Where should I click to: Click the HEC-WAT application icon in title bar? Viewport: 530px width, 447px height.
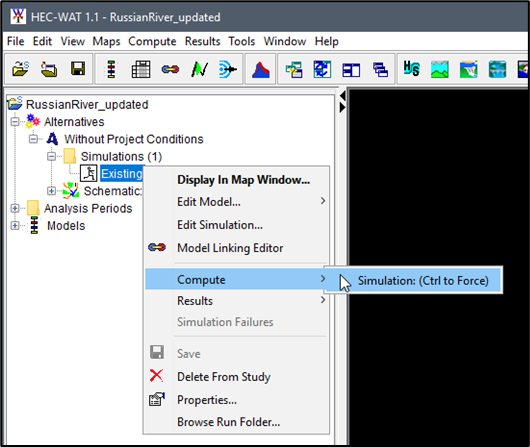pyautogui.click(x=18, y=16)
